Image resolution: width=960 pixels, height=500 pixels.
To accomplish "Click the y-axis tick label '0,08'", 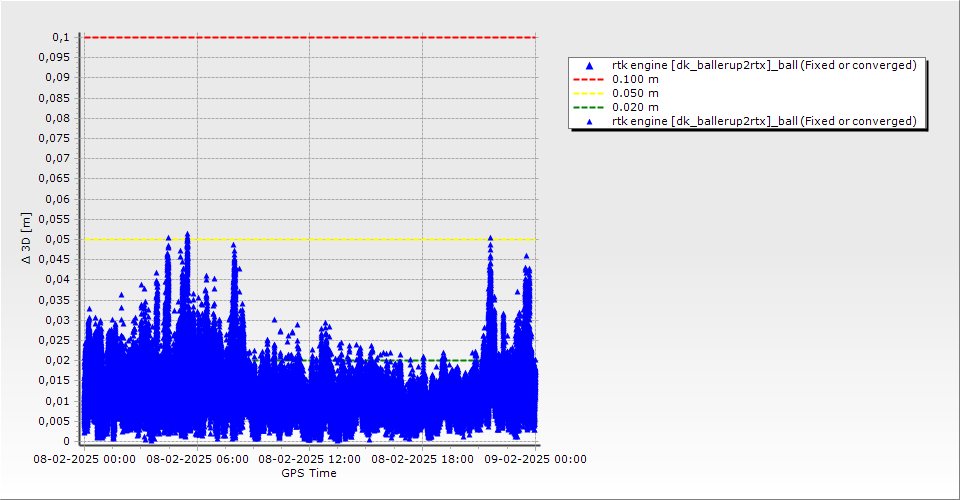I will click(58, 118).
